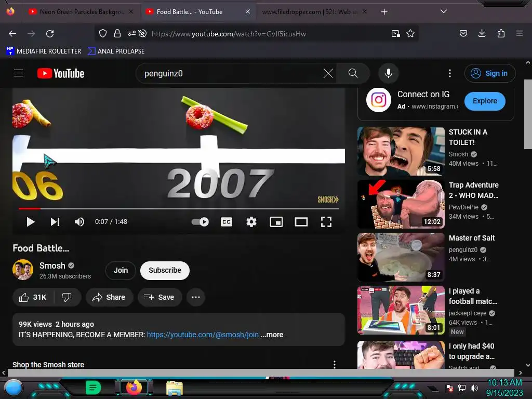The width and height of the screenshot is (532, 399).
Task: Clear the penguinz0 search text
Action: (328, 73)
